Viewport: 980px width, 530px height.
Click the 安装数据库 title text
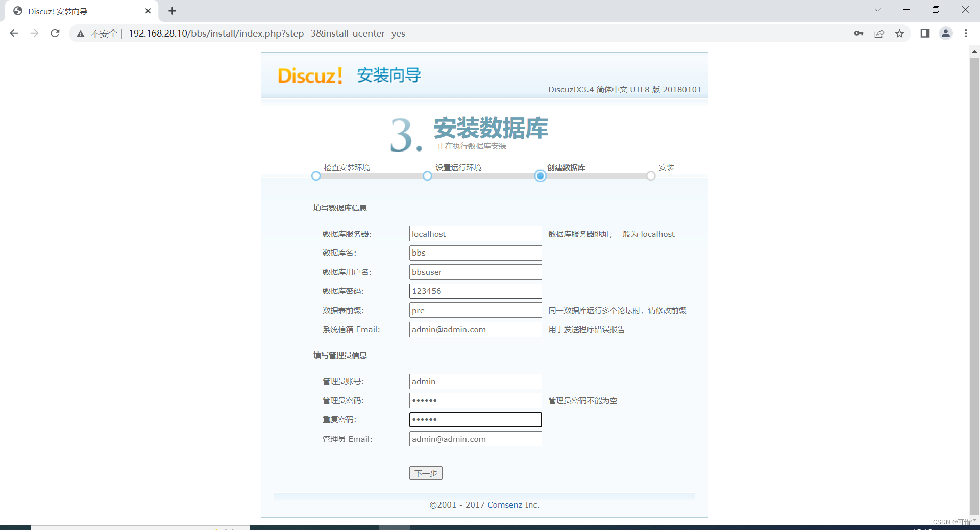491,128
